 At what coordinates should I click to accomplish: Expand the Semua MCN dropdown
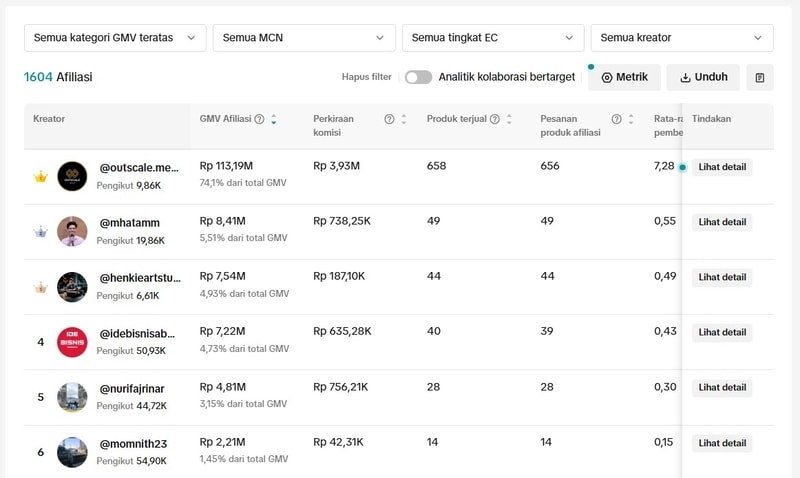coord(304,38)
